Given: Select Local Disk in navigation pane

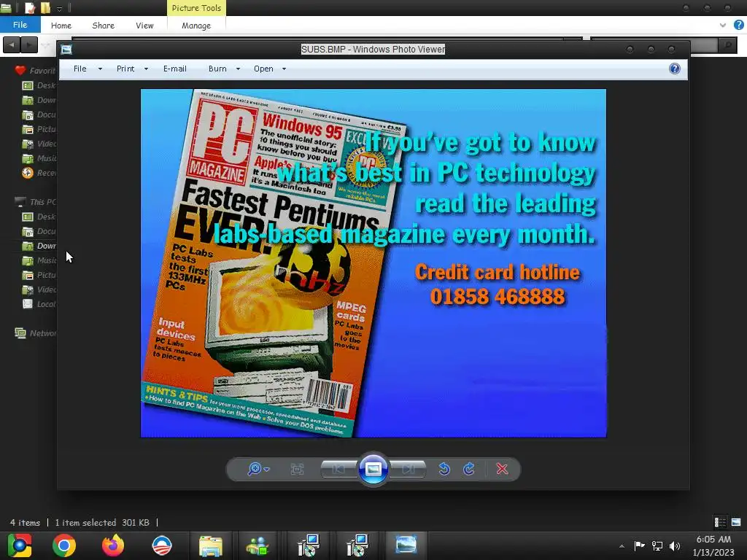Looking at the screenshot, I should point(39,304).
